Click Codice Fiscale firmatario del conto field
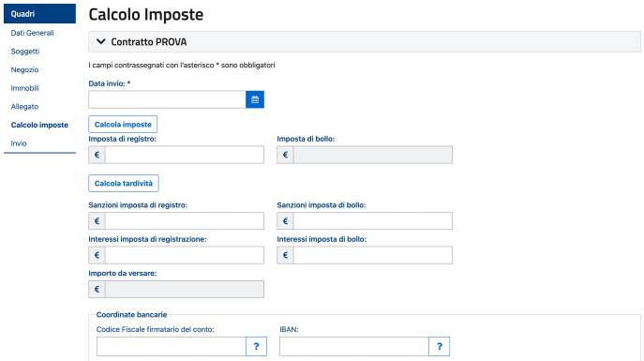 [172, 346]
